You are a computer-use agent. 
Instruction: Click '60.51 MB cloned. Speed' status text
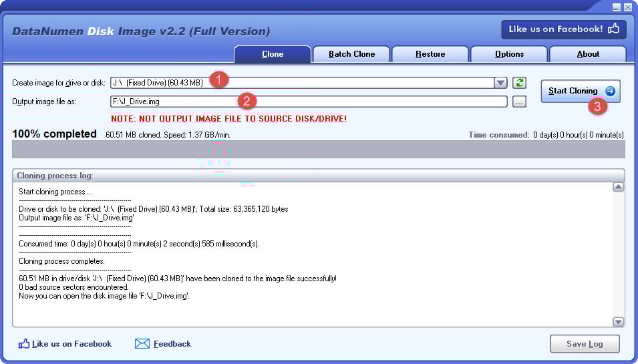pos(168,135)
